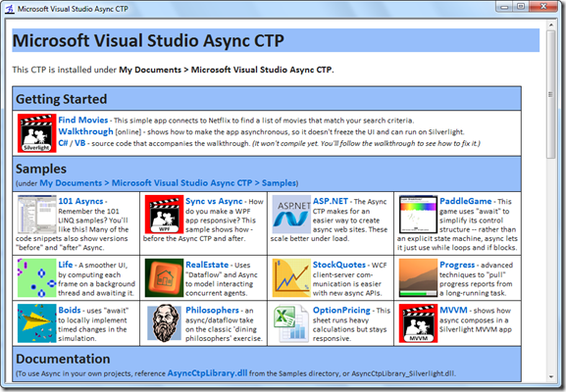Open the Life sample link
The image size is (566, 392).
66,265
